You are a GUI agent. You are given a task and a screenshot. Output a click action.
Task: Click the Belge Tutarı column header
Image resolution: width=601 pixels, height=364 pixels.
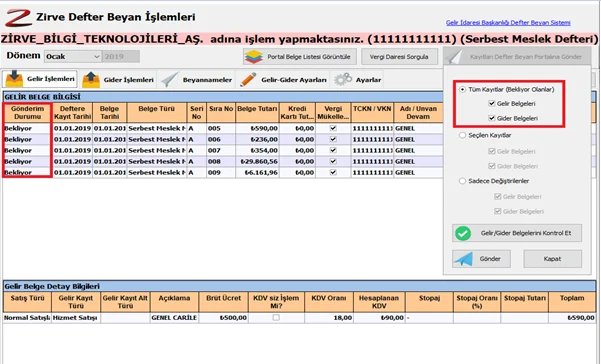(x=257, y=113)
